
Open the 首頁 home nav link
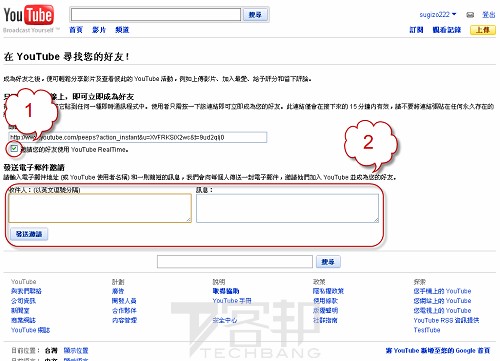(x=76, y=30)
